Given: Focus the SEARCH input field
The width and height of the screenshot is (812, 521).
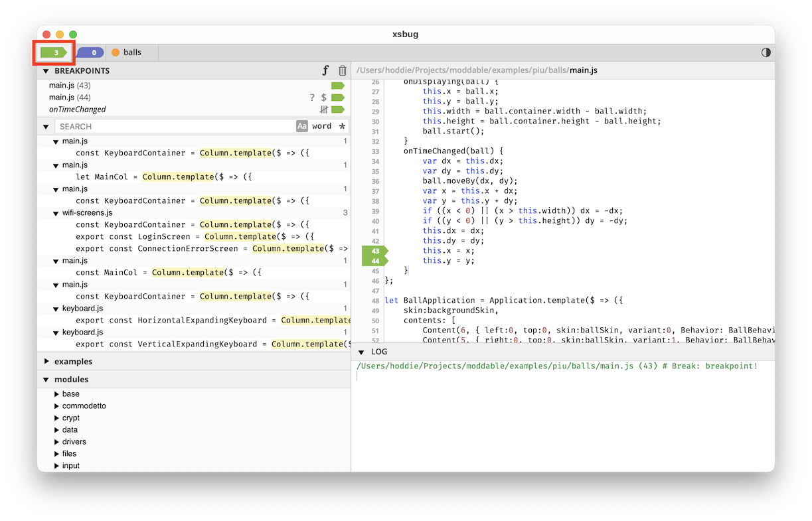Looking at the screenshot, I should 175,126.
